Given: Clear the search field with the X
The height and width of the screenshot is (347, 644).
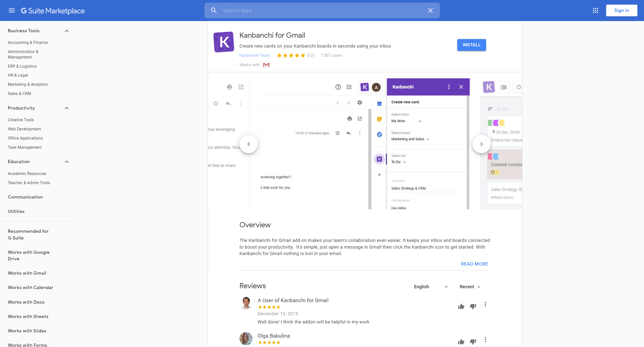Looking at the screenshot, I should pos(430,10).
